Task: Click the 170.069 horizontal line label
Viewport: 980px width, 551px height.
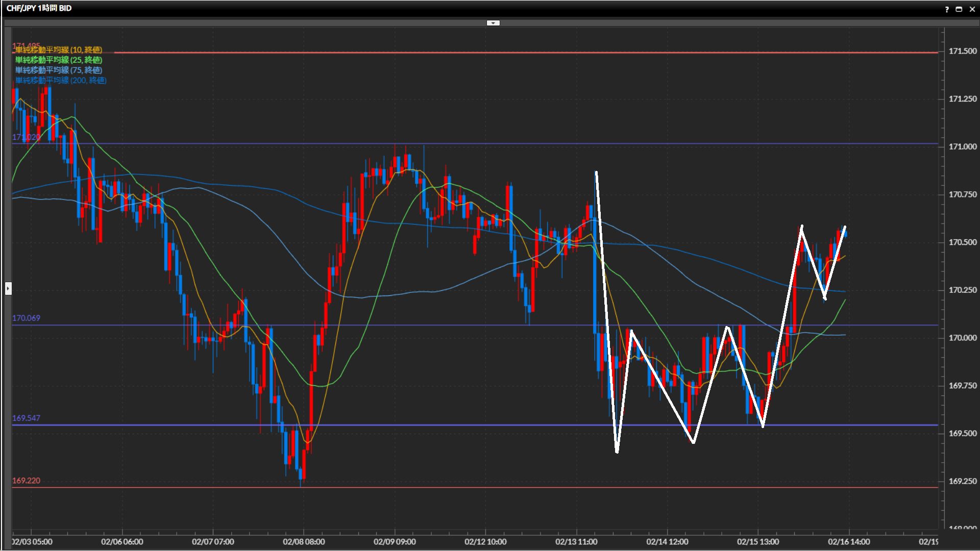Action: point(26,318)
